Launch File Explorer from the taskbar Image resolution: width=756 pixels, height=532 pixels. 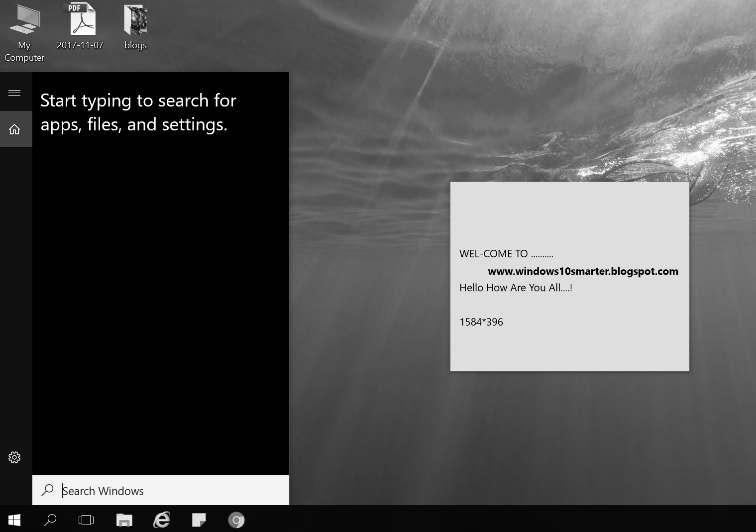point(123,520)
